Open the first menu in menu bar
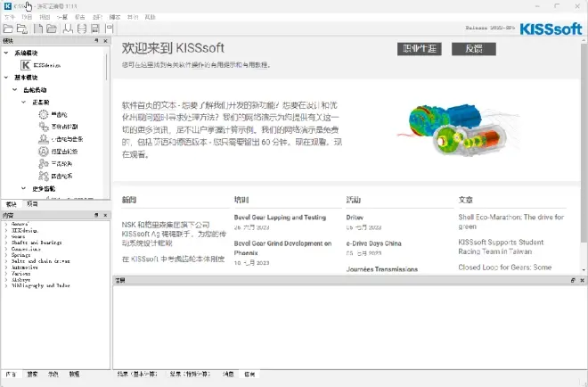 pos(10,17)
